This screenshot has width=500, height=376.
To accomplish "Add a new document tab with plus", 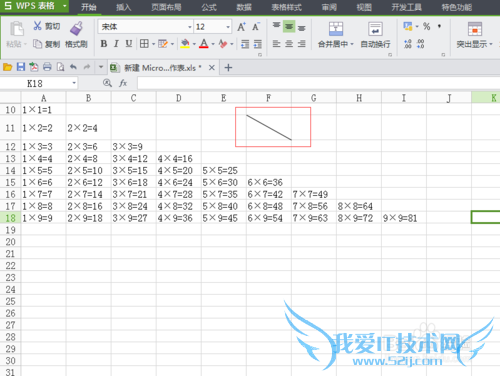I will [228, 68].
